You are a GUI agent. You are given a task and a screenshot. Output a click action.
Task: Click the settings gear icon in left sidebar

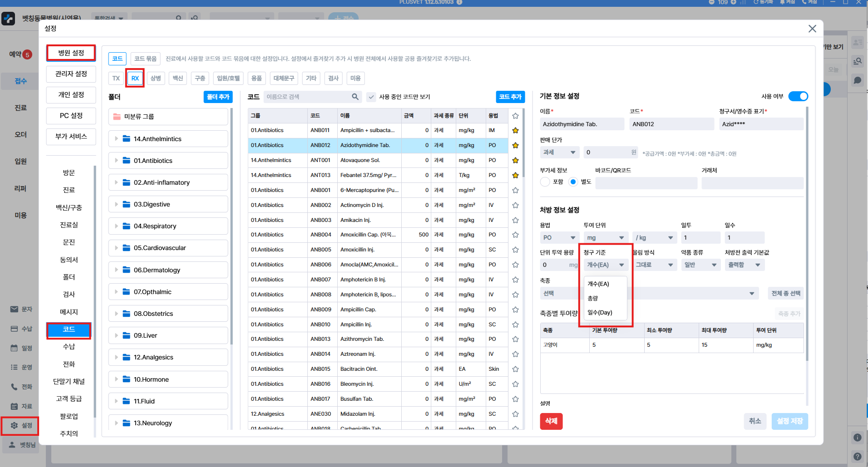click(14, 425)
